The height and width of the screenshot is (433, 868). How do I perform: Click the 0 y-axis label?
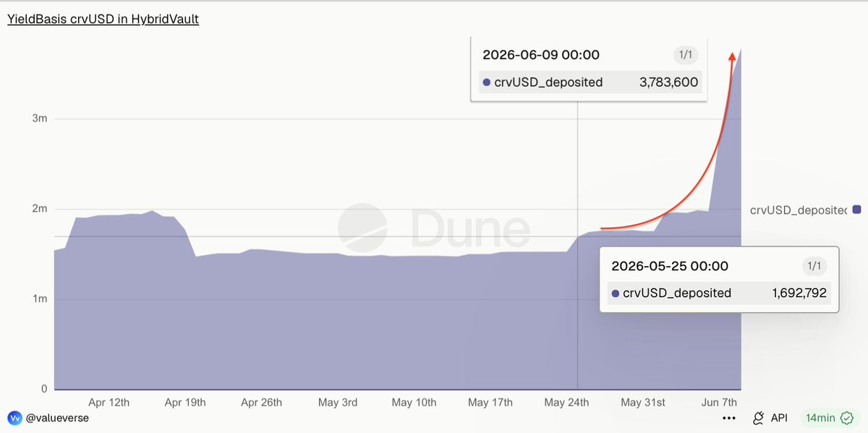[44, 389]
